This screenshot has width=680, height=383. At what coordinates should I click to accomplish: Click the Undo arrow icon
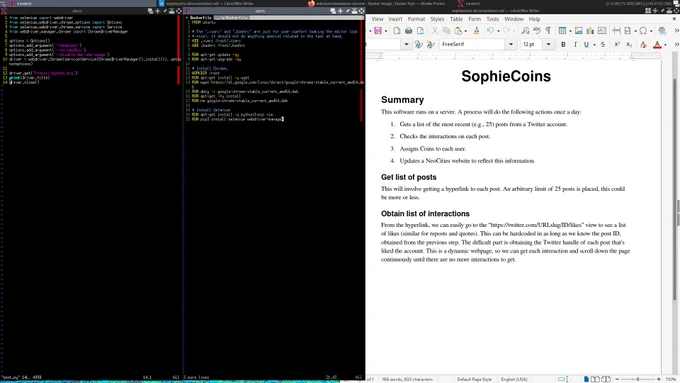[x=490, y=30]
